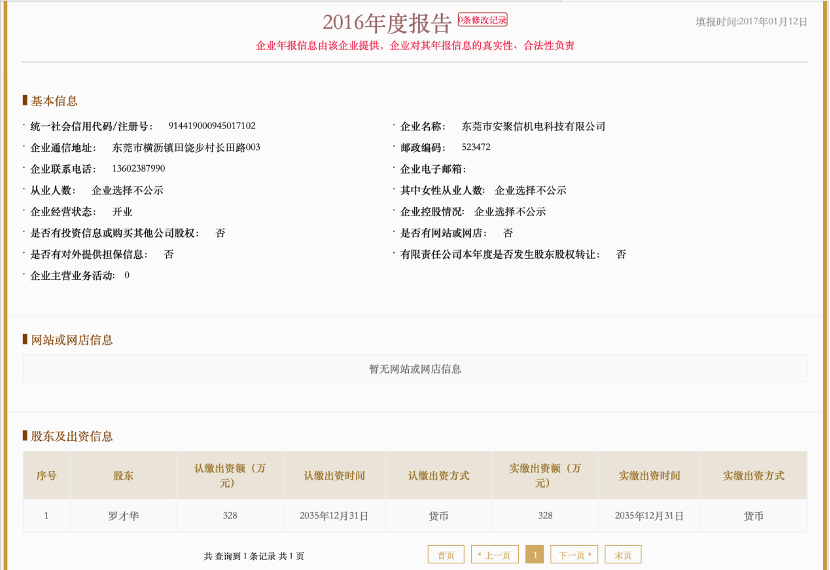Select page number 1 in pagination
This screenshot has height=570, width=830.
click(x=535, y=555)
